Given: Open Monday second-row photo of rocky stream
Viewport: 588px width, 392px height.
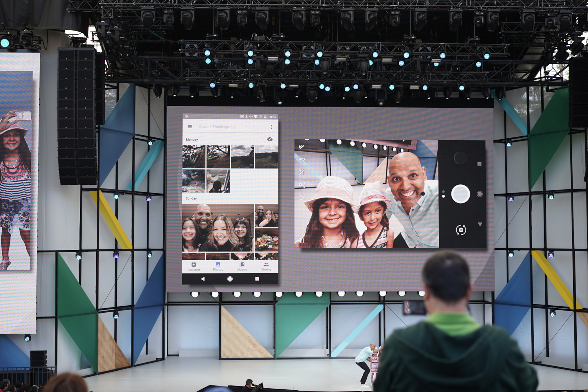Looking at the screenshot, I should coord(194,181).
